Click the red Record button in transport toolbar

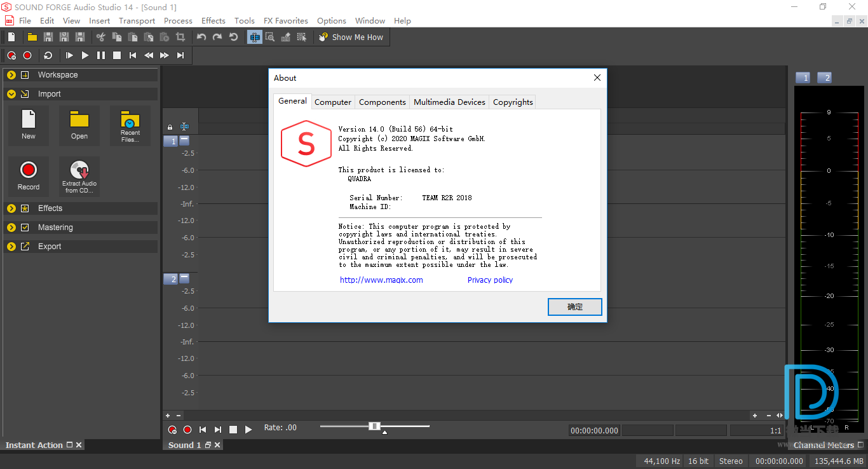(27, 55)
